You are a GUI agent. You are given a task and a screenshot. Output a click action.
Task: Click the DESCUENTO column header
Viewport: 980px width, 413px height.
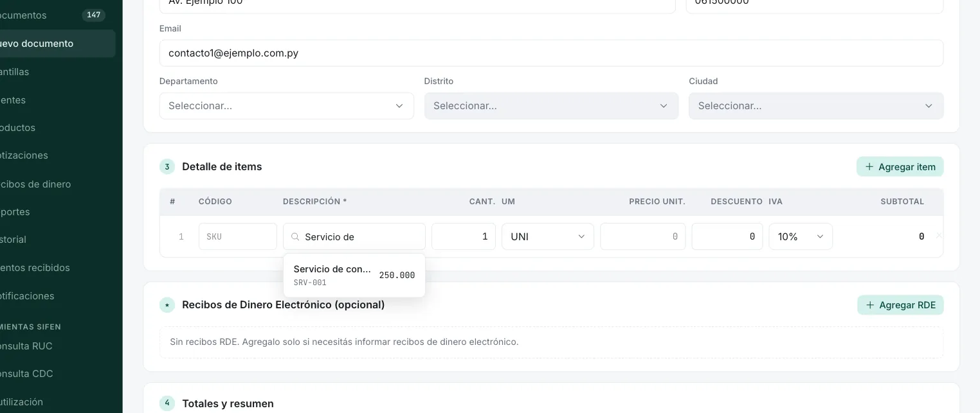tap(737, 202)
